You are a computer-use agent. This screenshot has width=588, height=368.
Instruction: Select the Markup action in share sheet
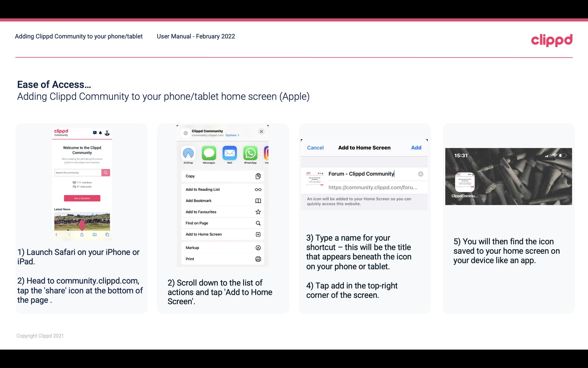coord(222,248)
